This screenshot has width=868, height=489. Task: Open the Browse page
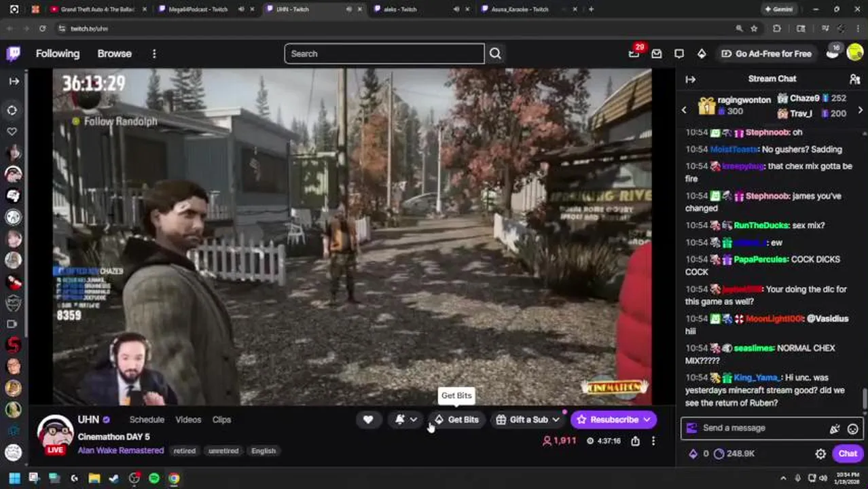(x=114, y=54)
